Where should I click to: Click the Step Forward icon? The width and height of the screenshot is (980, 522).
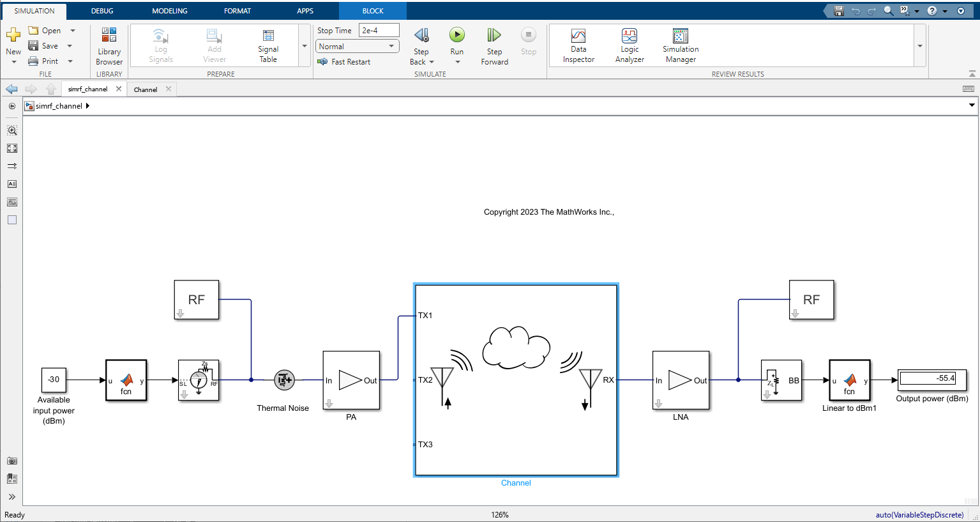point(494,35)
